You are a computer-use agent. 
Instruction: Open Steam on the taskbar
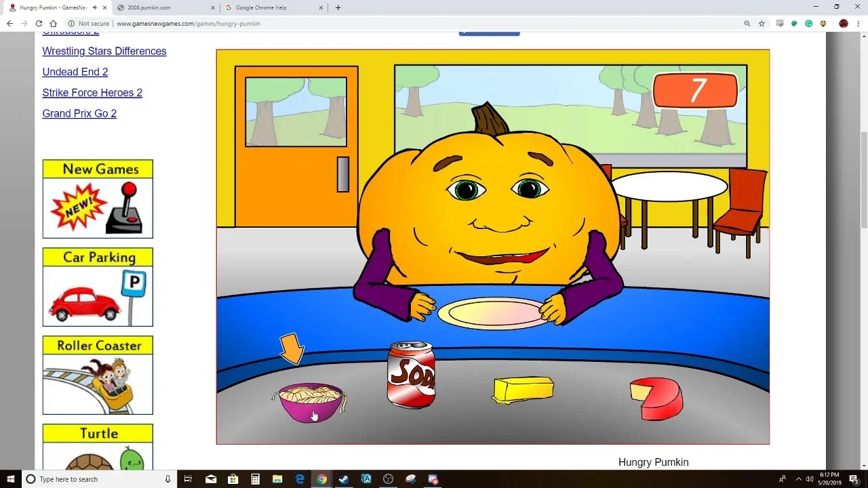(344, 479)
